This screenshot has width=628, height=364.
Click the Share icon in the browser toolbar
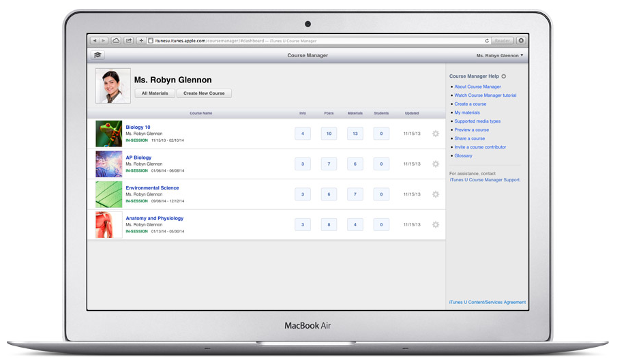[129, 41]
